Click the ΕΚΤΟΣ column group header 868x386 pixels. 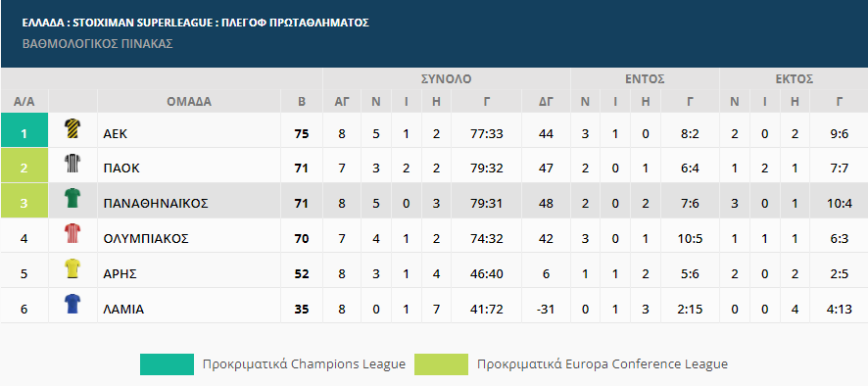(x=794, y=79)
